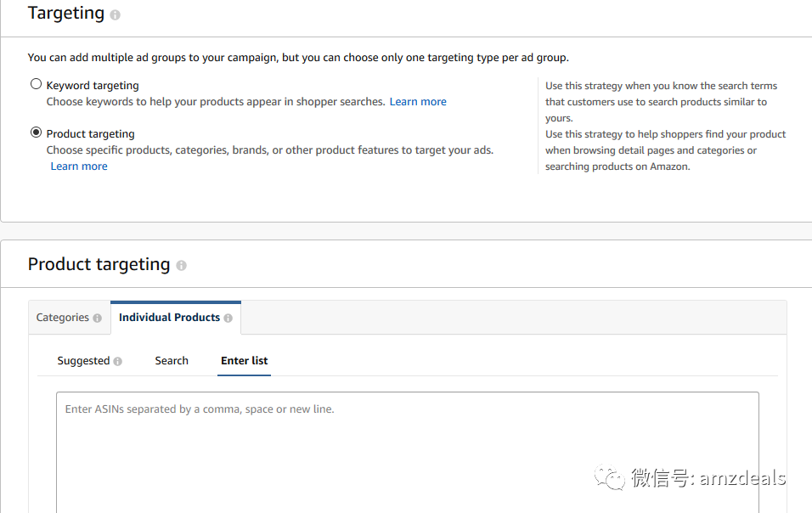Open Learn more link under Product targeting description
The height and width of the screenshot is (513, 812).
[79, 166]
